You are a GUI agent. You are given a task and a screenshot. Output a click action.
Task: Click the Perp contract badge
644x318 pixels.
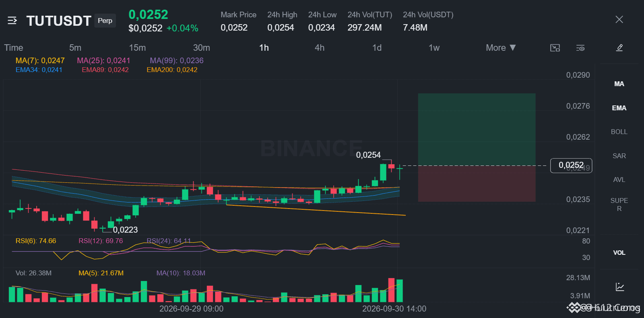point(105,21)
